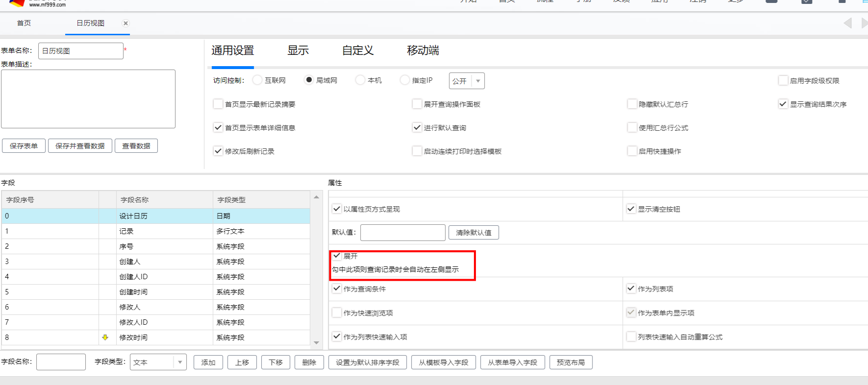Check 首页显示最新记录摘要
Screen dimensions: 868x385
tap(218, 104)
